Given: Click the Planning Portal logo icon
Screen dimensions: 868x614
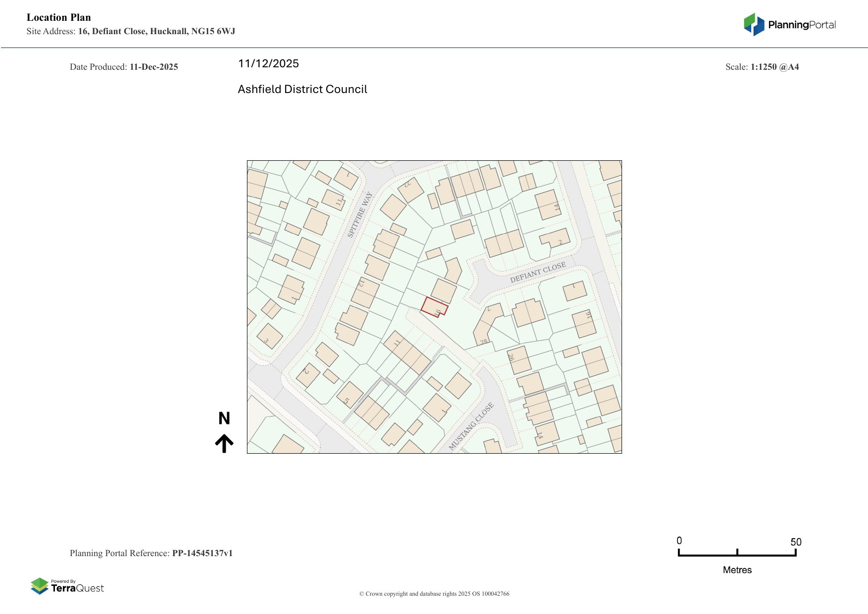Looking at the screenshot, I should click(754, 25).
